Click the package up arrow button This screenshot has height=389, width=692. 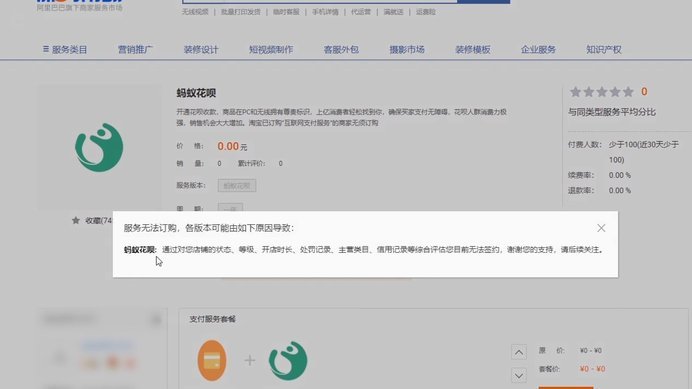[x=519, y=352]
